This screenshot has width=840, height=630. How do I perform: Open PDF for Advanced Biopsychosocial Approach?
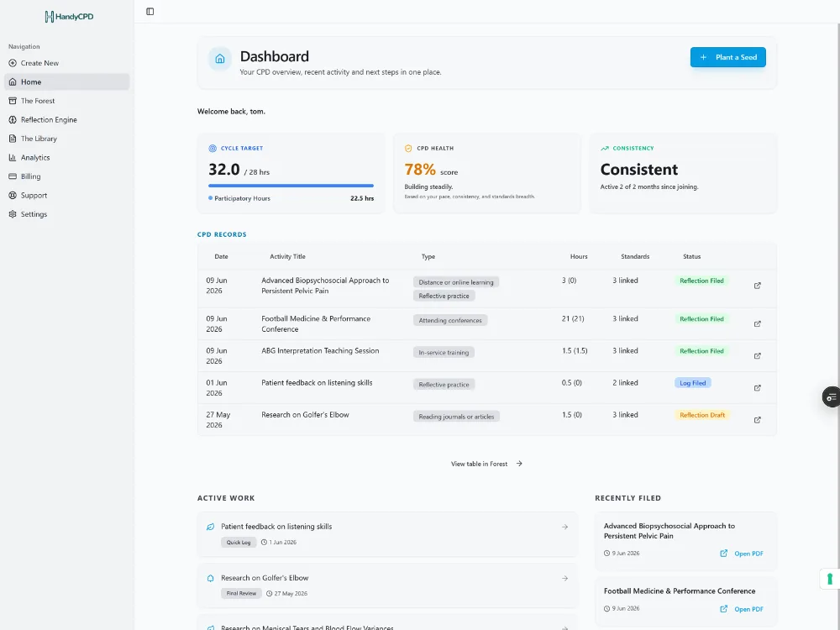click(x=742, y=554)
